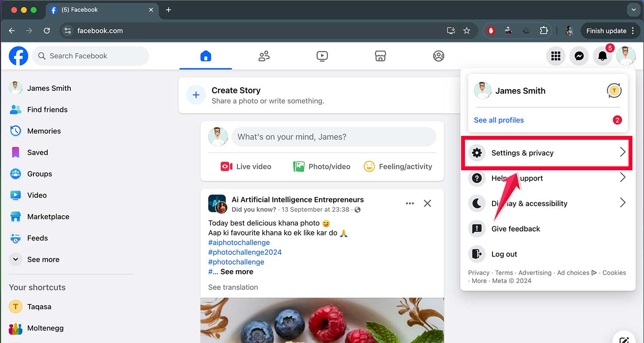Select Log out from account menu
Screen dimensions: 644x343
[504, 254]
